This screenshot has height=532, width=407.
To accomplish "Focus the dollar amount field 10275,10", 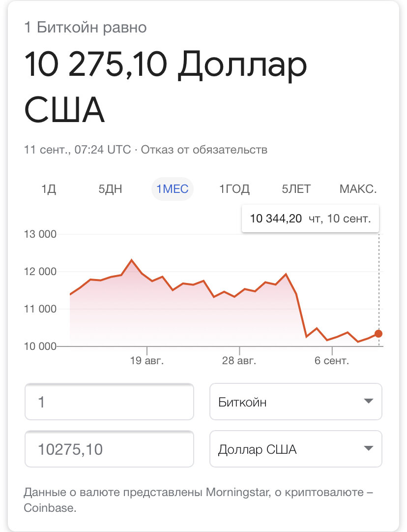I will (109, 449).
